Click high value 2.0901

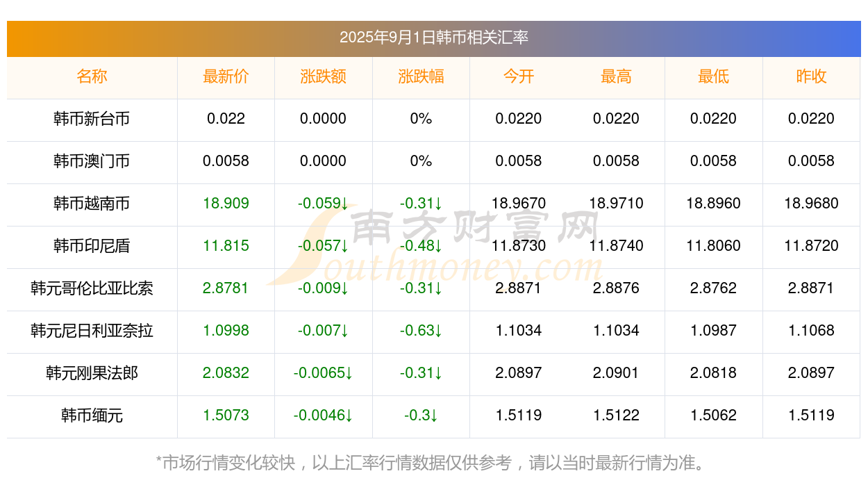(x=616, y=373)
